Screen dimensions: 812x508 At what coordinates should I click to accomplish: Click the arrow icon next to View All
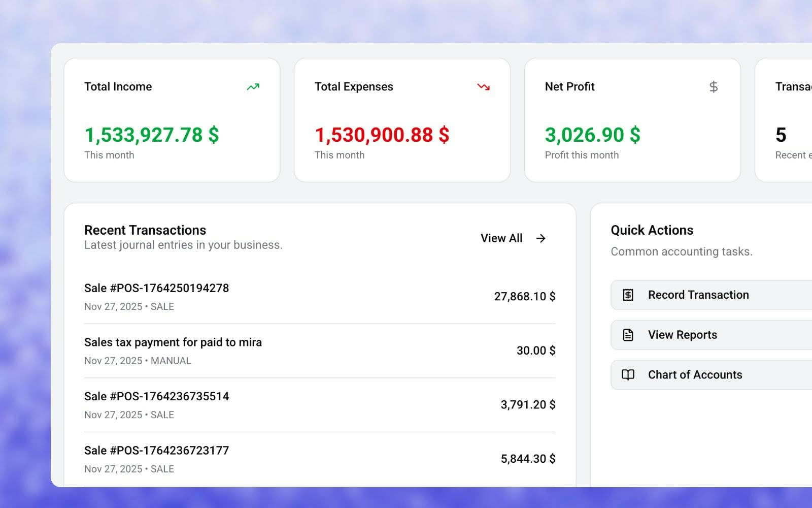(x=540, y=238)
